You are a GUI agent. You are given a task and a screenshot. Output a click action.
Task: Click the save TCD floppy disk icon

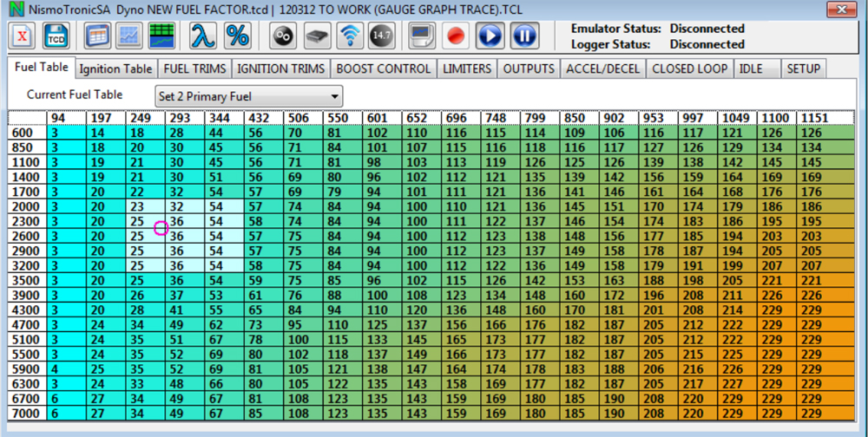(57, 36)
